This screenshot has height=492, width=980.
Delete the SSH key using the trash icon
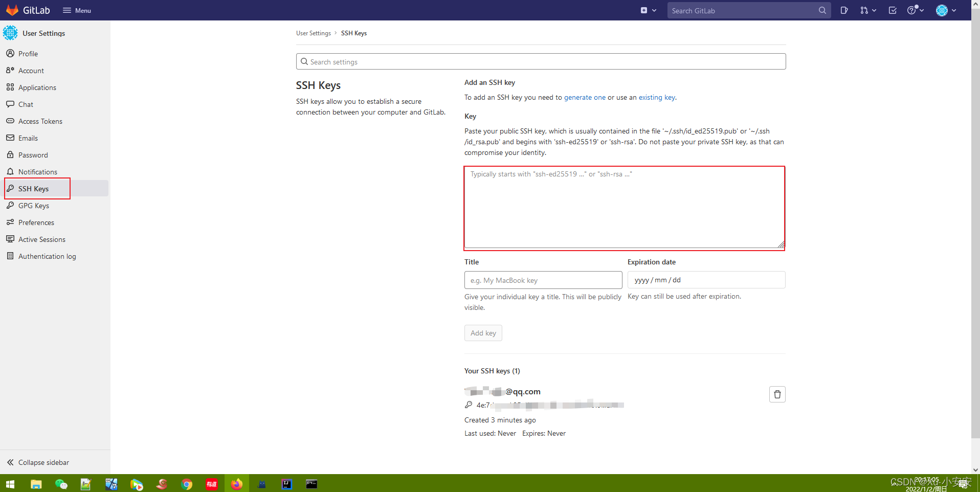(x=777, y=394)
